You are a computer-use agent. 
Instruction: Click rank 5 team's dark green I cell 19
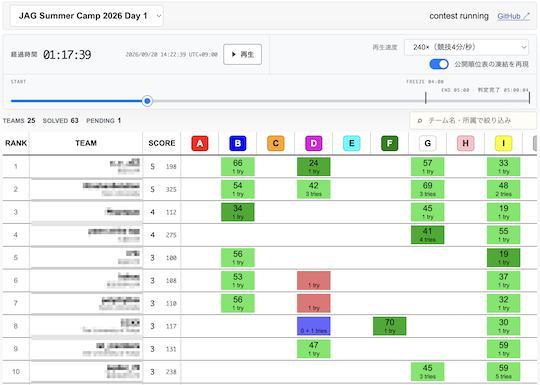coord(503,258)
